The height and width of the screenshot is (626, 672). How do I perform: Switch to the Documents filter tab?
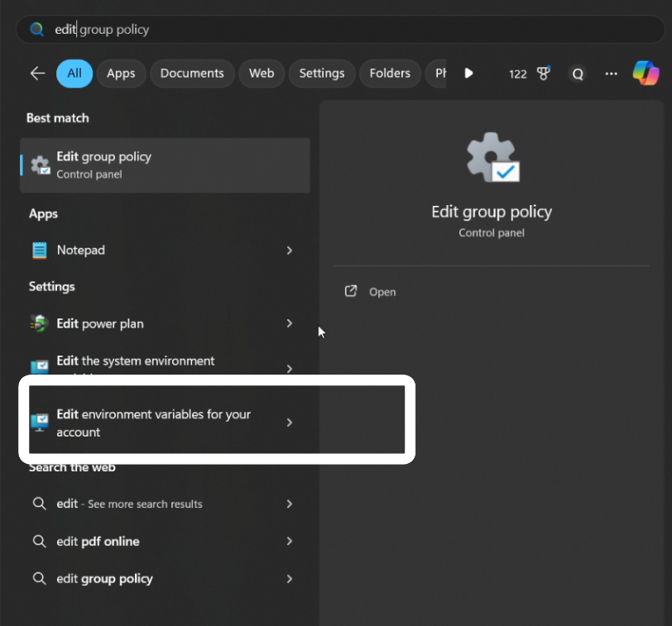point(192,74)
